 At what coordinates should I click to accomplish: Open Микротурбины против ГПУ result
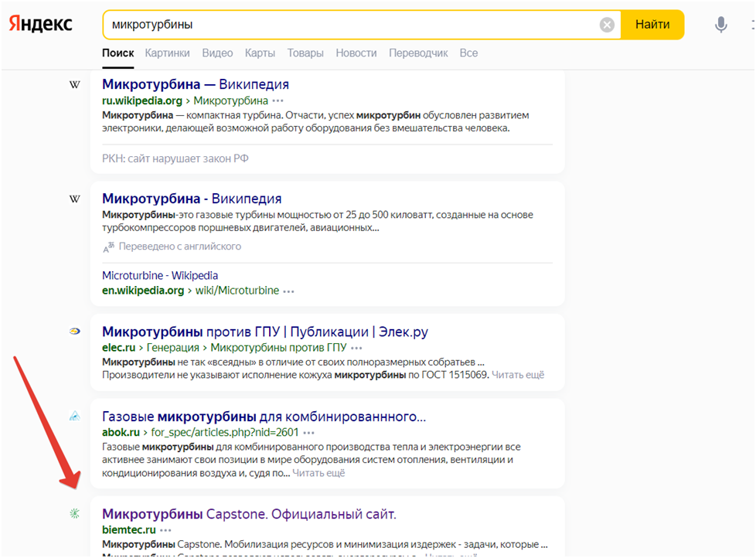coord(264,332)
